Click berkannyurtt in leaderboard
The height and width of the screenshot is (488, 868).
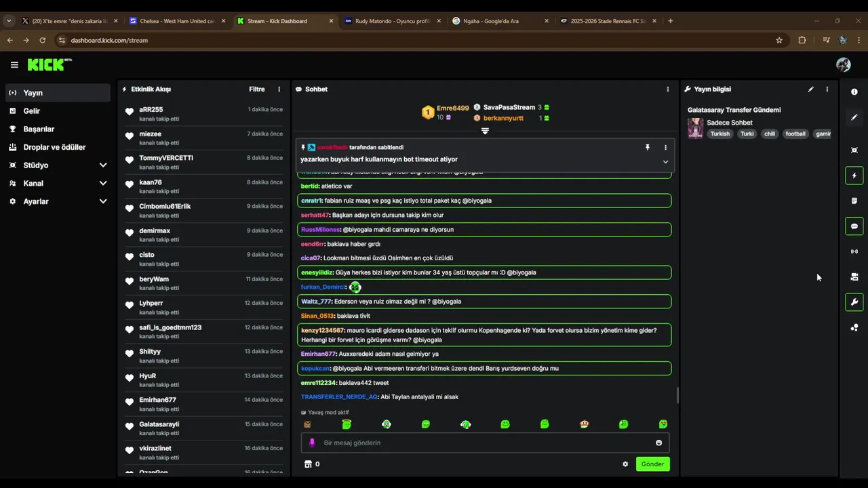click(503, 118)
